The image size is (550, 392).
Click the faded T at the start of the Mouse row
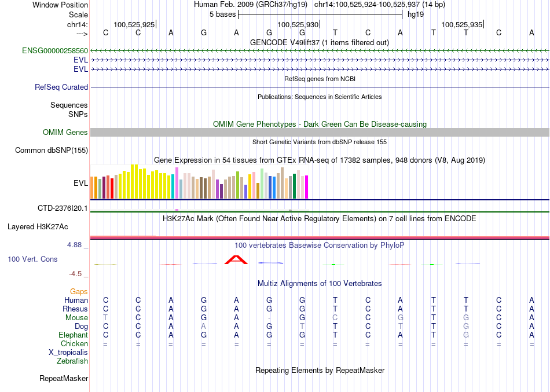[105, 318]
